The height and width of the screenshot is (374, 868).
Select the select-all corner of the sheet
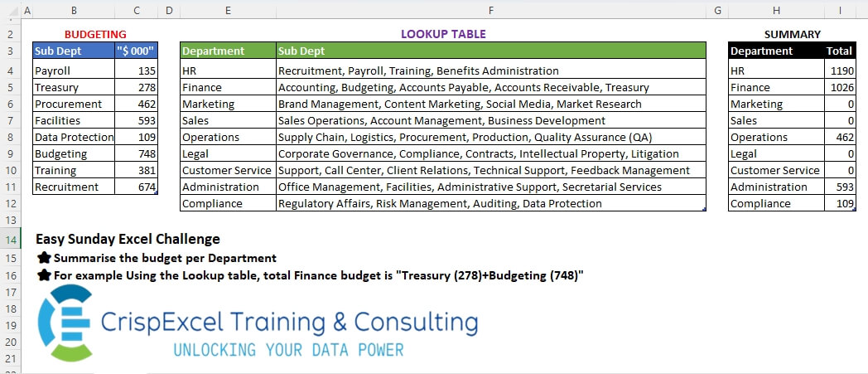tap(11, 10)
